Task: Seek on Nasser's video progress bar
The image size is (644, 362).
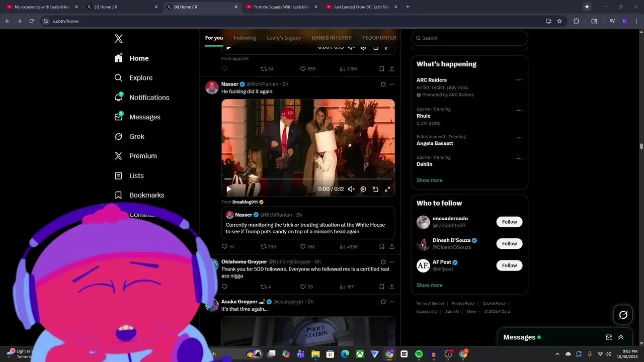Action: click(x=308, y=179)
